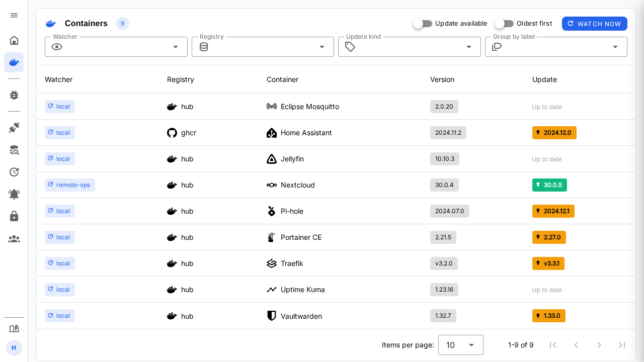
Task: Click the Portainer CE container icon
Action: pyautogui.click(x=272, y=237)
